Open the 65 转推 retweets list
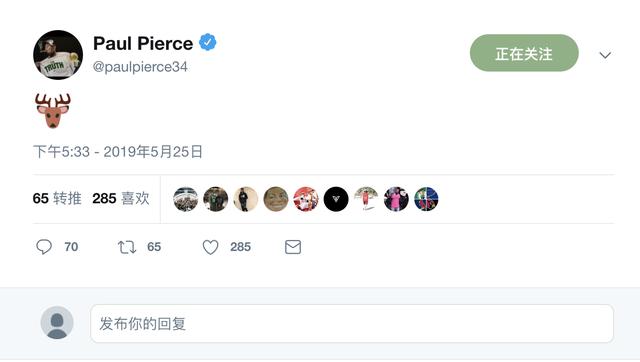 (57, 198)
